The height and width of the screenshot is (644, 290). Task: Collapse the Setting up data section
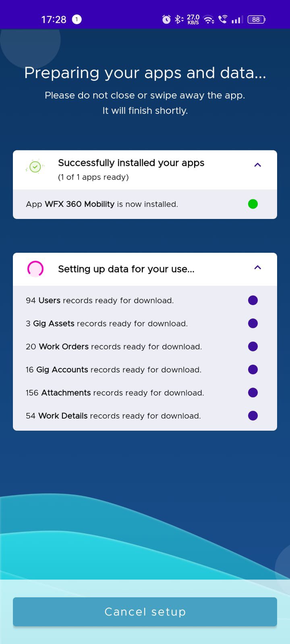click(257, 267)
